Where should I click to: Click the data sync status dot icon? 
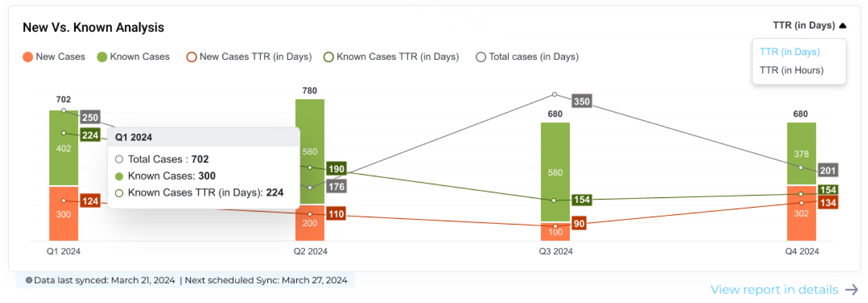pyautogui.click(x=30, y=280)
